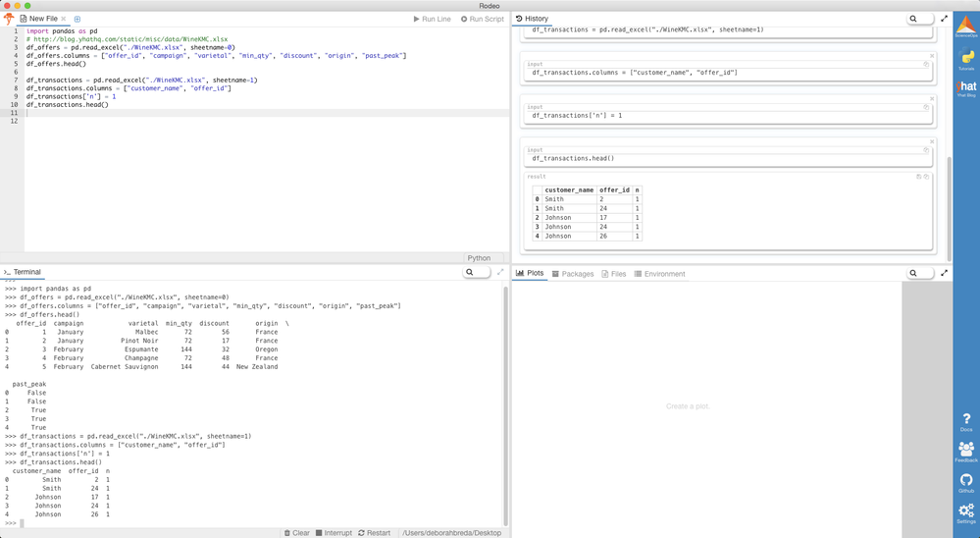980x538 pixels.
Task: Click the History panel search field
Action: click(919, 19)
